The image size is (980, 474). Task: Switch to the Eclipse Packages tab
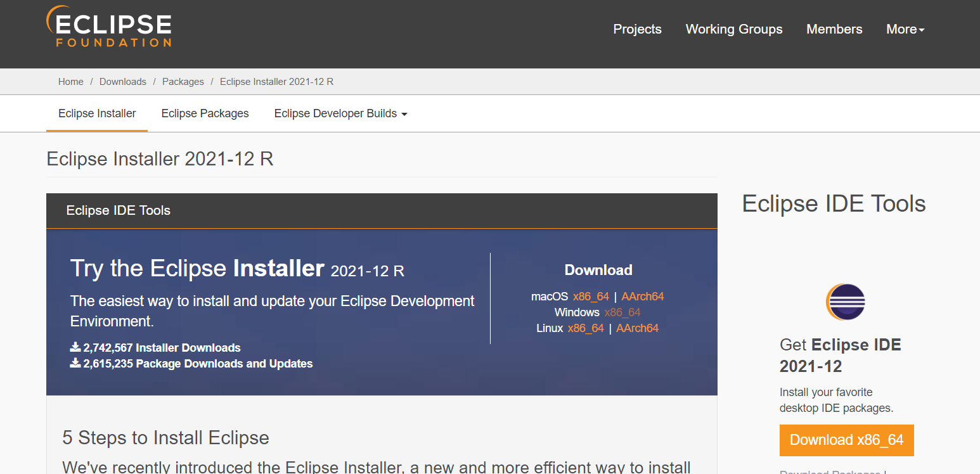click(x=205, y=113)
